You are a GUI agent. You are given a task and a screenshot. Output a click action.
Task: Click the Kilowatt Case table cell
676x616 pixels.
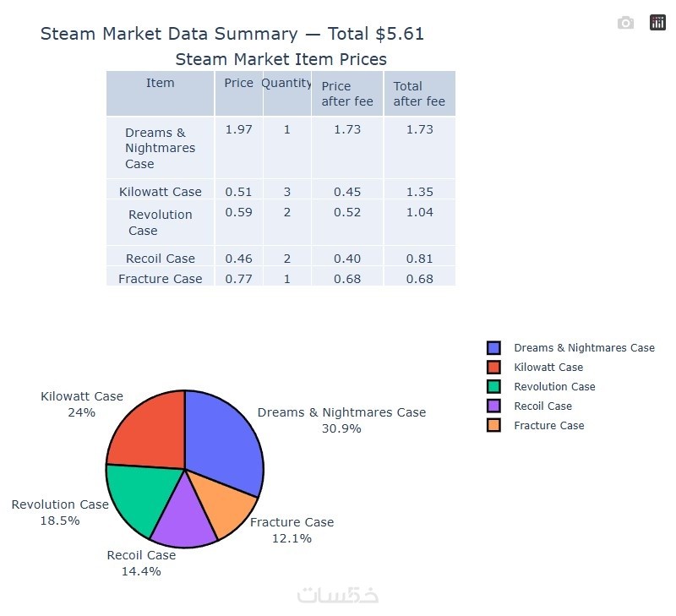tap(161, 192)
